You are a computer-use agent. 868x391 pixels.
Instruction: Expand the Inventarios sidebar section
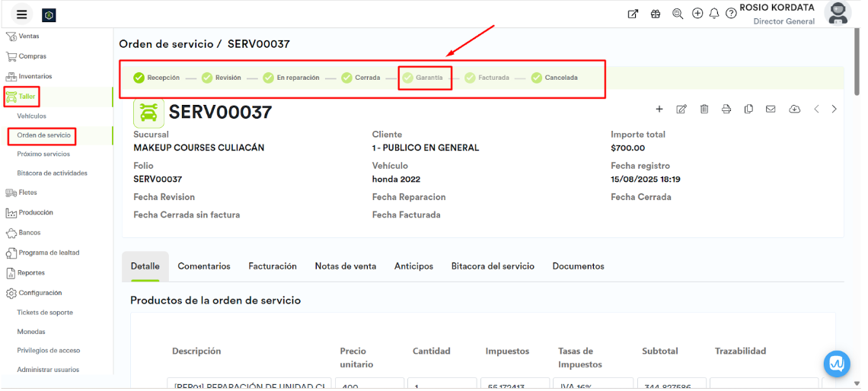coord(35,77)
